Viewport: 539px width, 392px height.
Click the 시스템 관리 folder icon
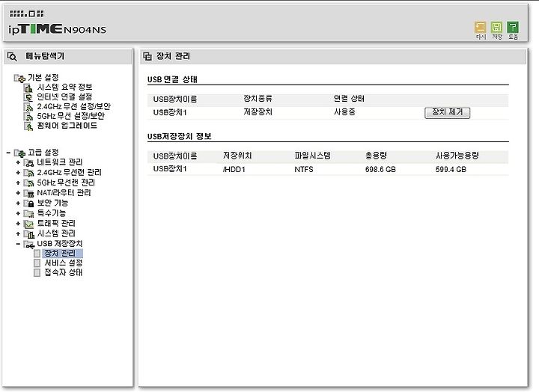tap(28, 234)
